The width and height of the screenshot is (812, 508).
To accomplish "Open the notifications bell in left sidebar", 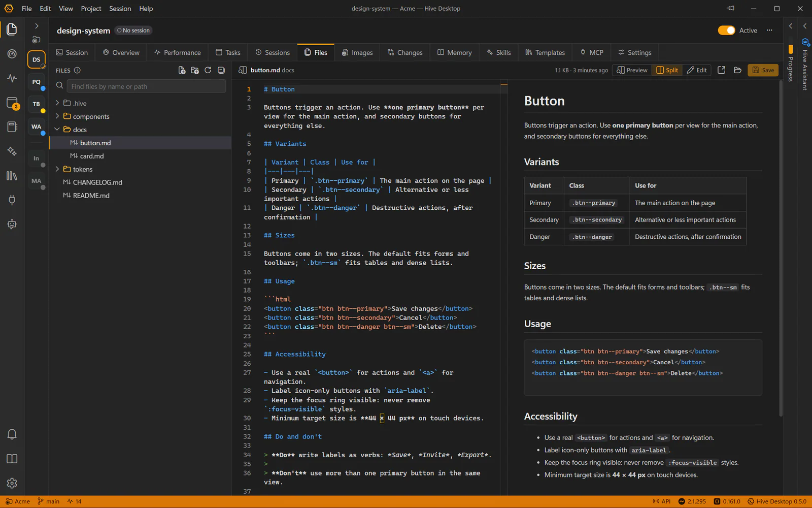I will (x=12, y=434).
